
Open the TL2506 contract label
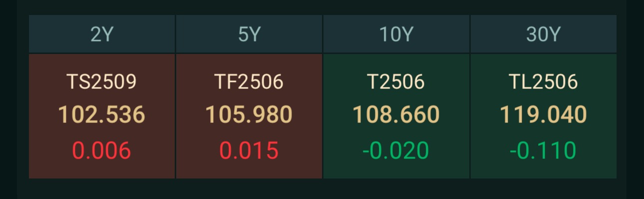(x=544, y=82)
